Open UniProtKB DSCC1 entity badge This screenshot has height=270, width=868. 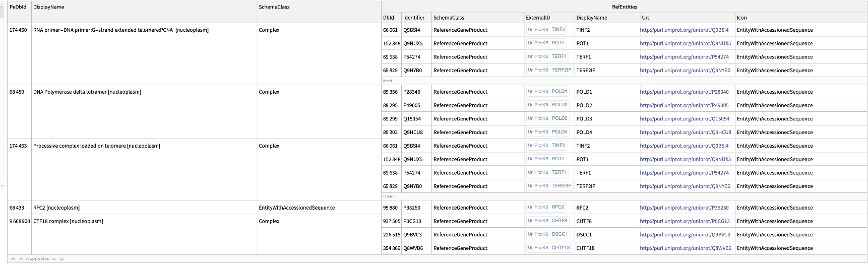pos(548,234)
